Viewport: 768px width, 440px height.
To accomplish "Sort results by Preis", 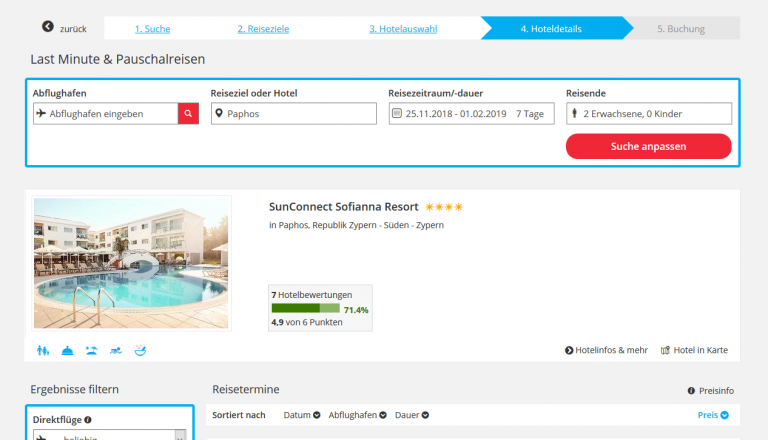I will point(713,415).
